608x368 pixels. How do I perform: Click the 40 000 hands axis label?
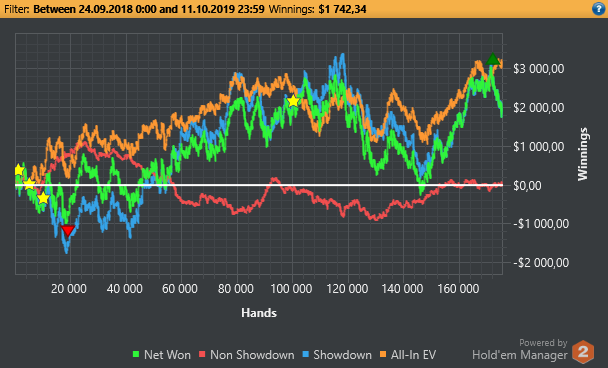[124, 289]
